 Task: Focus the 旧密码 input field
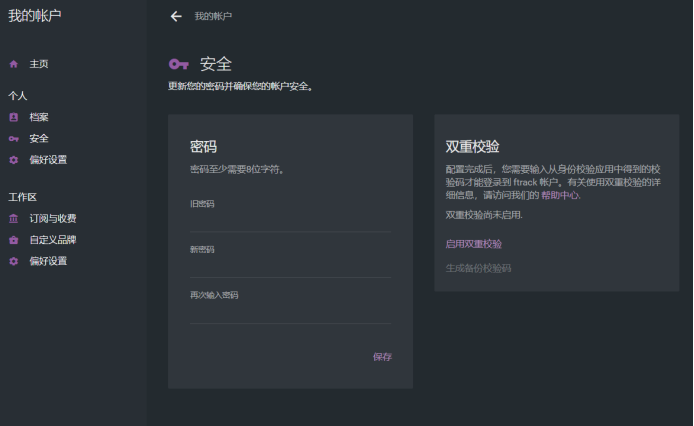coord(290,221)
